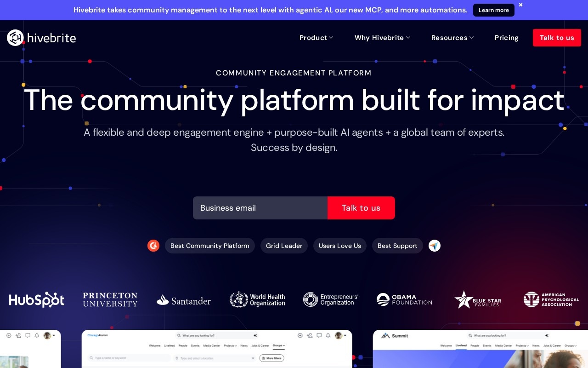
Task: Click the banner text about agentic AI
Action: click(x=271, y=10)
